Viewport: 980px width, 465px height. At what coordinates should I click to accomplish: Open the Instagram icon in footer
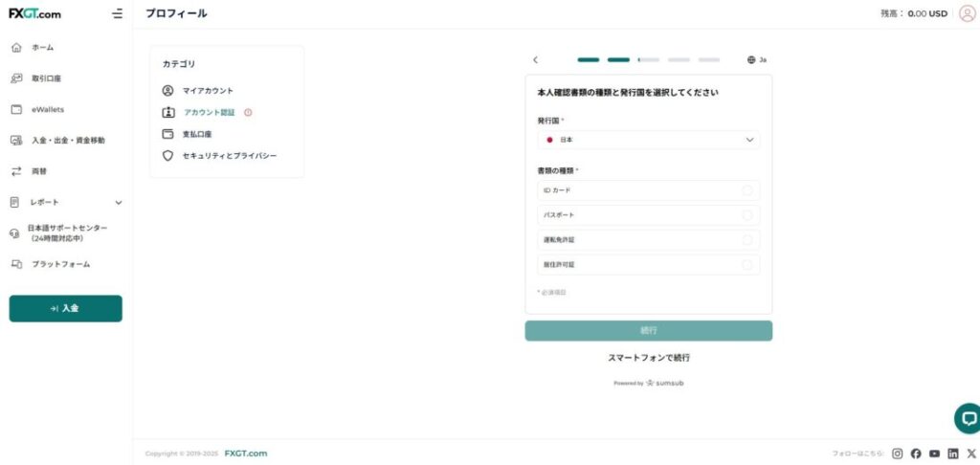[x=898, y=454]
